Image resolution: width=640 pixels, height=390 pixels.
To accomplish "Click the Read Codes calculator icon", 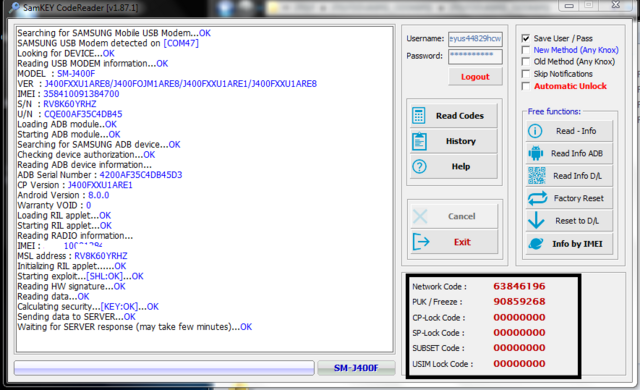I will tap(419, 115).
